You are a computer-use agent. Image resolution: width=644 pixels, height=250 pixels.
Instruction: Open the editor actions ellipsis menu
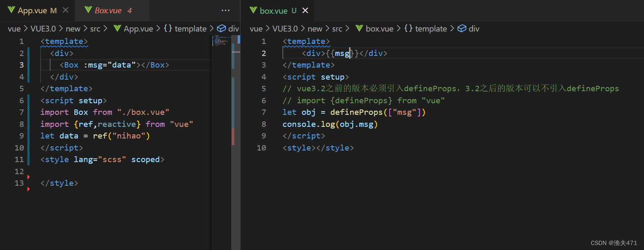point(225,10)
